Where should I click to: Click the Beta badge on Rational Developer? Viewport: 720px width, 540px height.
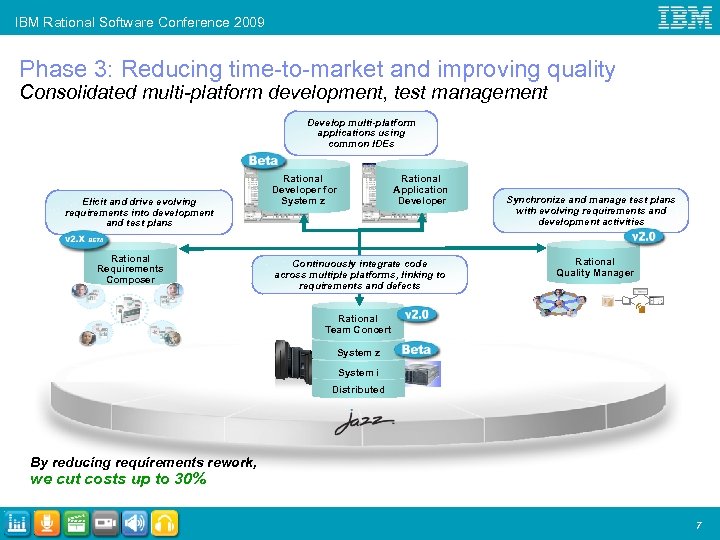tap(264, 161)
